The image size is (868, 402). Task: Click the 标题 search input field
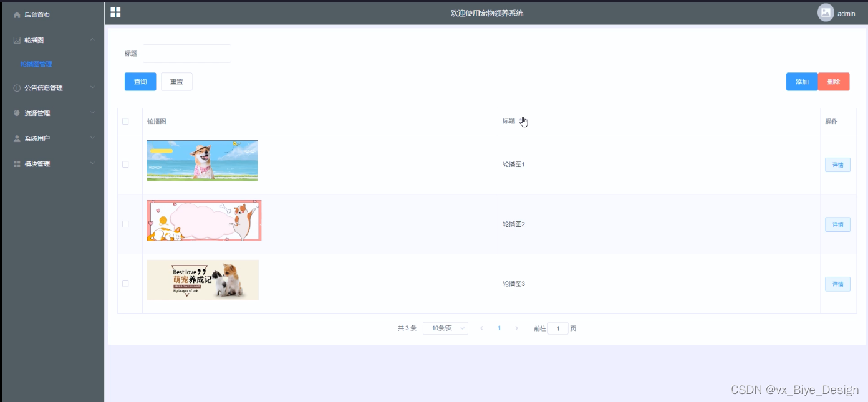187,54
